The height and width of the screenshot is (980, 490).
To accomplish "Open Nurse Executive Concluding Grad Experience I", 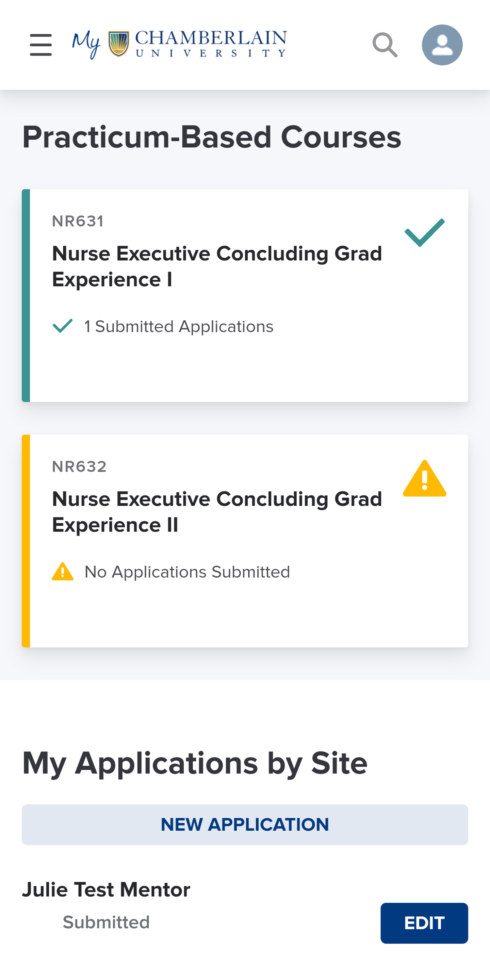I will tap(217, 266).
